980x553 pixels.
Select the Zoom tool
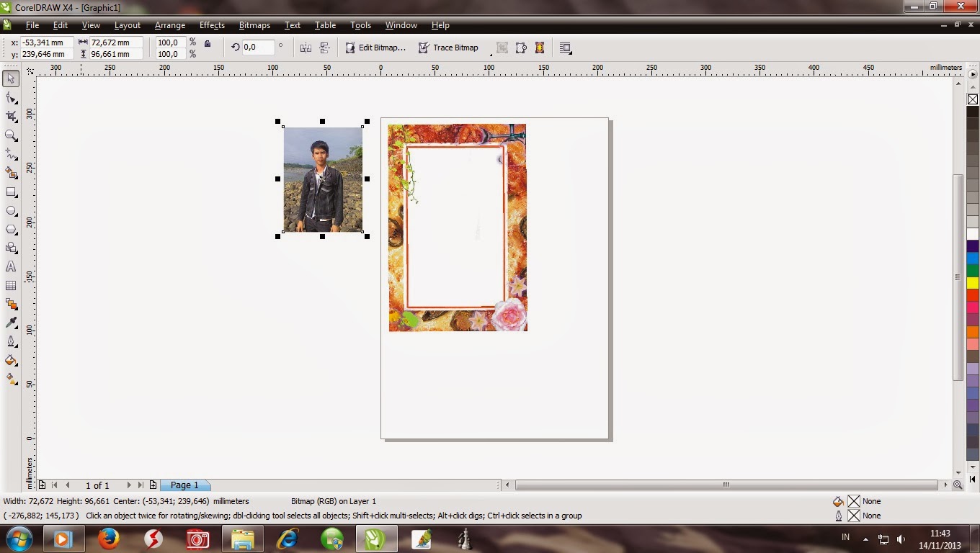(x=11, y=135)
